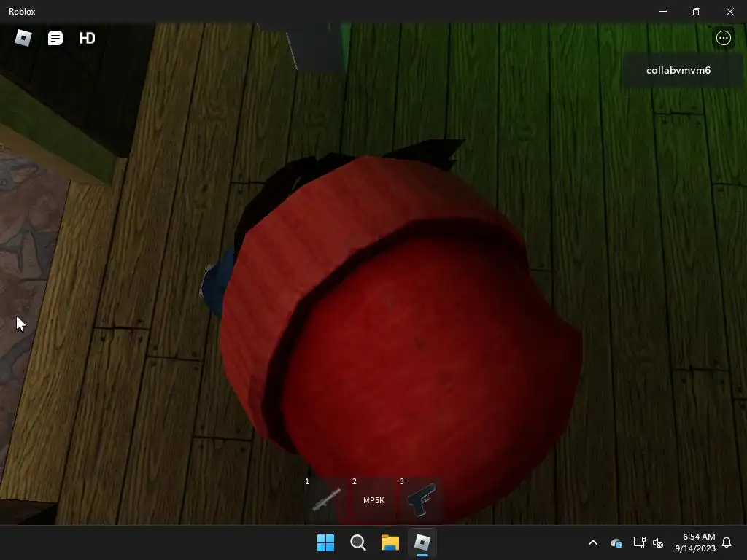
Task: Click the muted volume tray icon
Action: pyautogui.click(x=658, y=542)
